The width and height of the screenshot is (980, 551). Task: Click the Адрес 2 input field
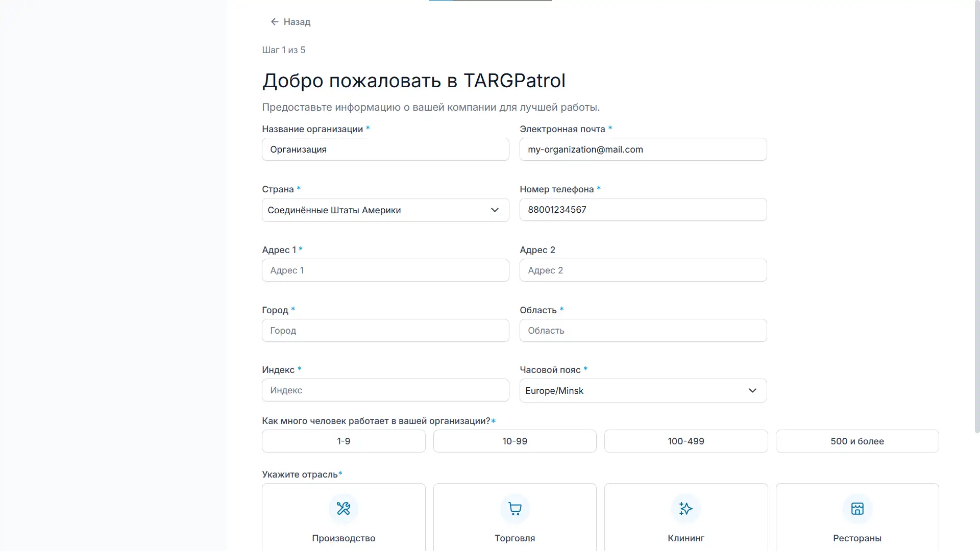pyautogui.click(x=643, y=270)
